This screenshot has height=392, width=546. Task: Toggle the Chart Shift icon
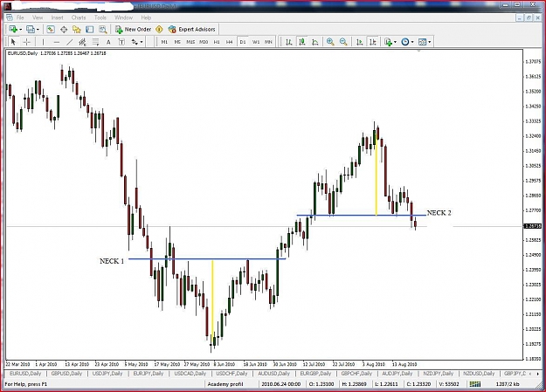tap(372, 42)
